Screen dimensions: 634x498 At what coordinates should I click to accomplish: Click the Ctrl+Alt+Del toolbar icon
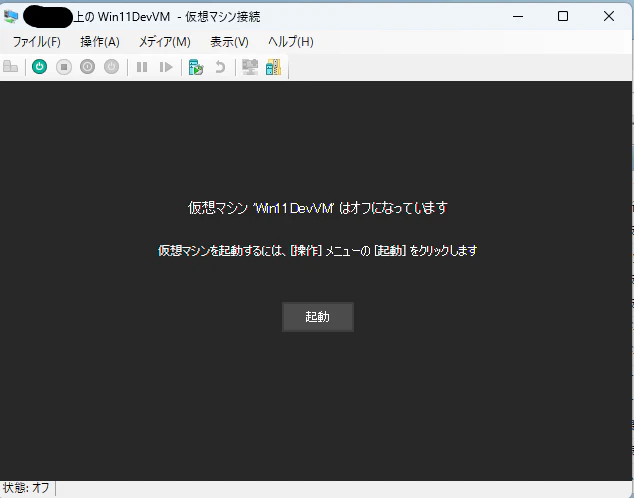pos(11,67)
